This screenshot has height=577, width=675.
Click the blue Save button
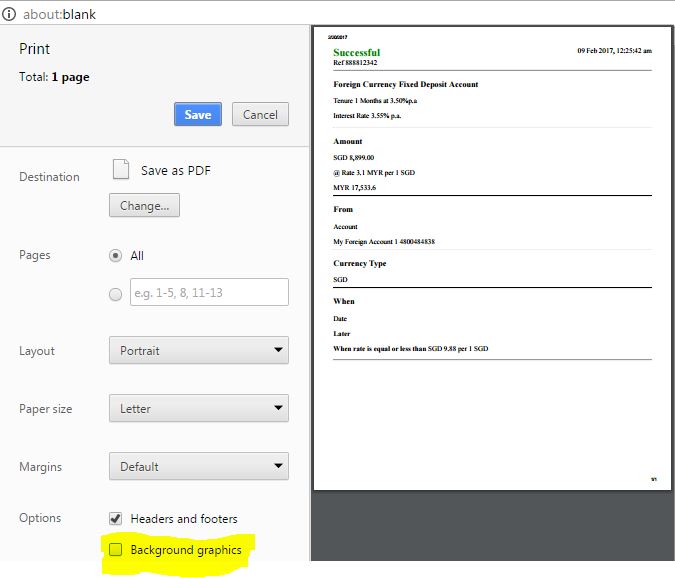coord(198,114)
